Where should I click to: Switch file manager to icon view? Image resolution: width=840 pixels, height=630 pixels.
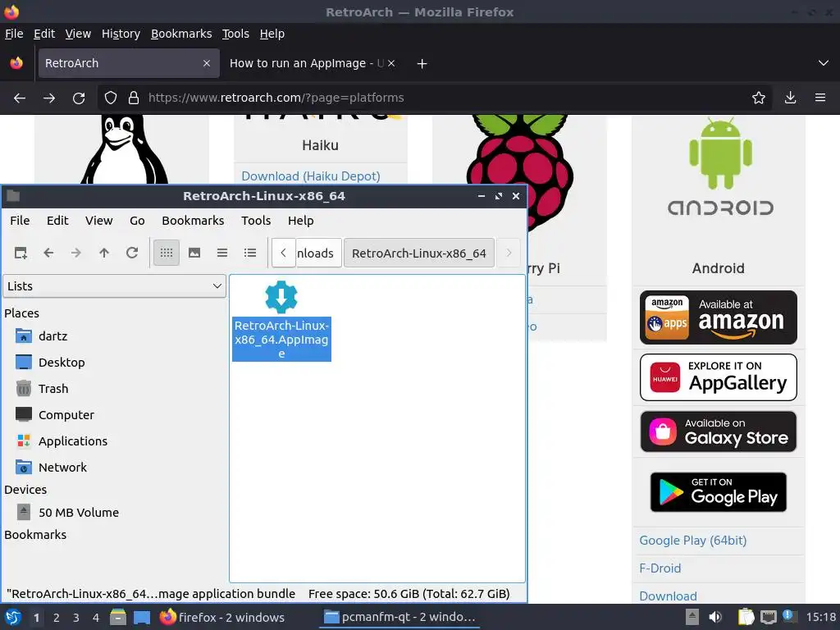pyautogui.click(x=167, y=253)
